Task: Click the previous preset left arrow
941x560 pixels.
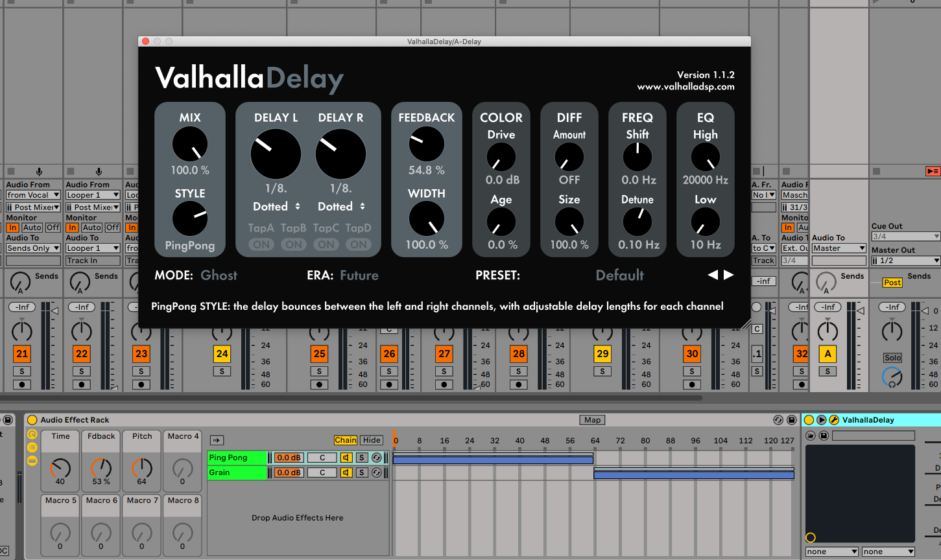Action: [x=713, y=275]
